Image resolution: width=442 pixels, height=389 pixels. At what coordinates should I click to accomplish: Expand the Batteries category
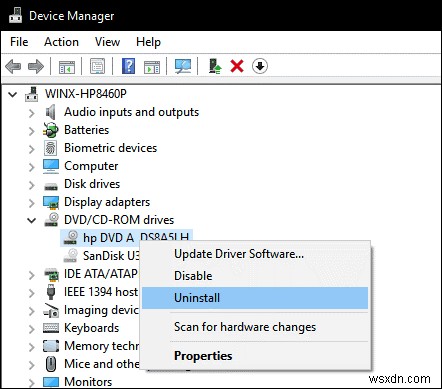point(32,131)
